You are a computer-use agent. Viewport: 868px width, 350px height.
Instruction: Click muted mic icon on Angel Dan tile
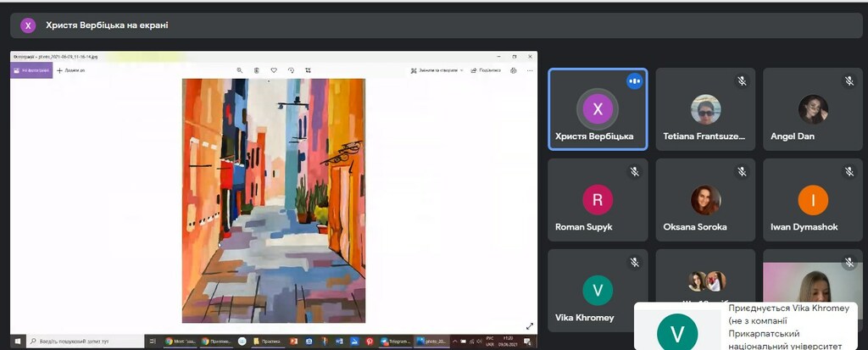pyautogui.click(x=849, y=81)
